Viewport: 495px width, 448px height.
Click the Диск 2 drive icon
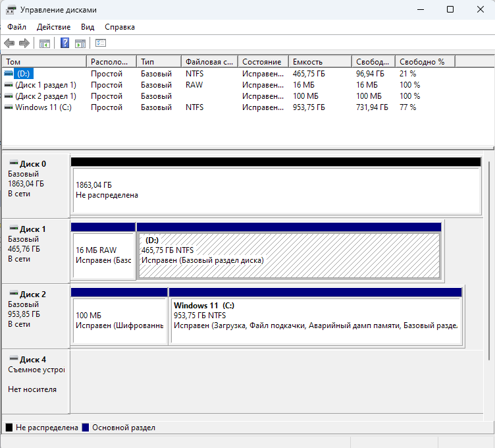tap(14, 294)
